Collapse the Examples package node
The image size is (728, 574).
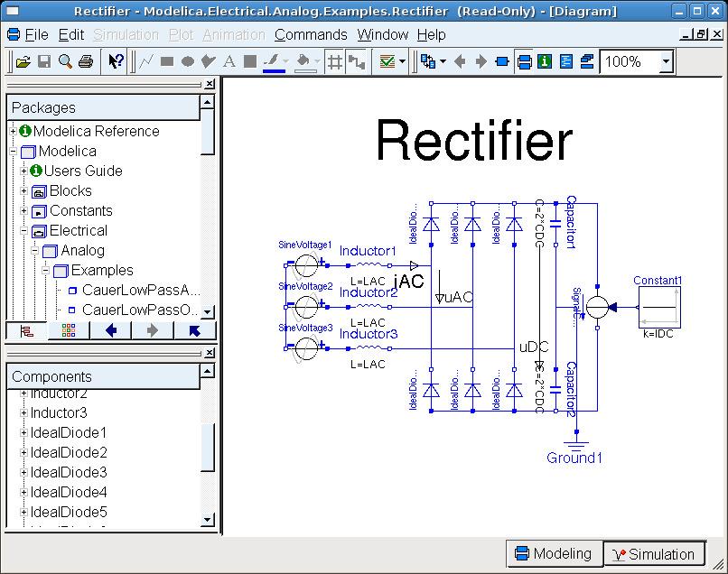coord(45,270)
